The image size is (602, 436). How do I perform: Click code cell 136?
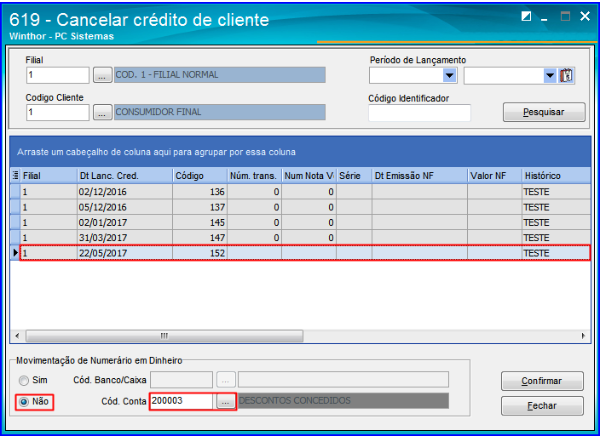click(x=200, y=192)
